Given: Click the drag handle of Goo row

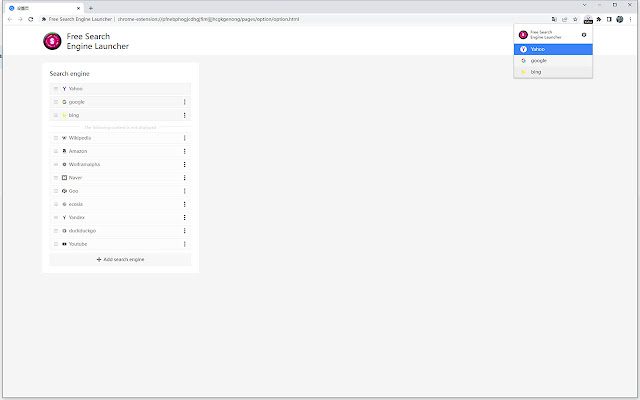Looking at the screenshot, I should 56,191.
